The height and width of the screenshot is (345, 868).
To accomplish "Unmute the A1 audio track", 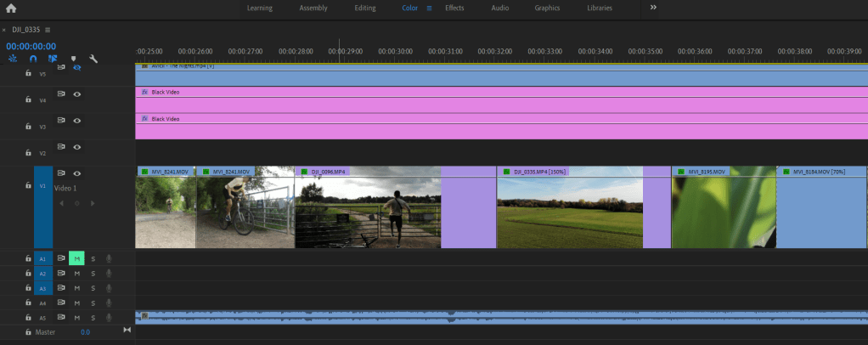I will pos(77,258).
